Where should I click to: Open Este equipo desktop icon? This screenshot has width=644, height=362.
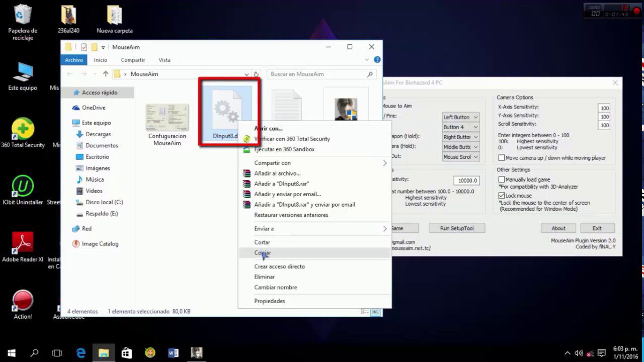pyautogui.click(x=23, y=76)
